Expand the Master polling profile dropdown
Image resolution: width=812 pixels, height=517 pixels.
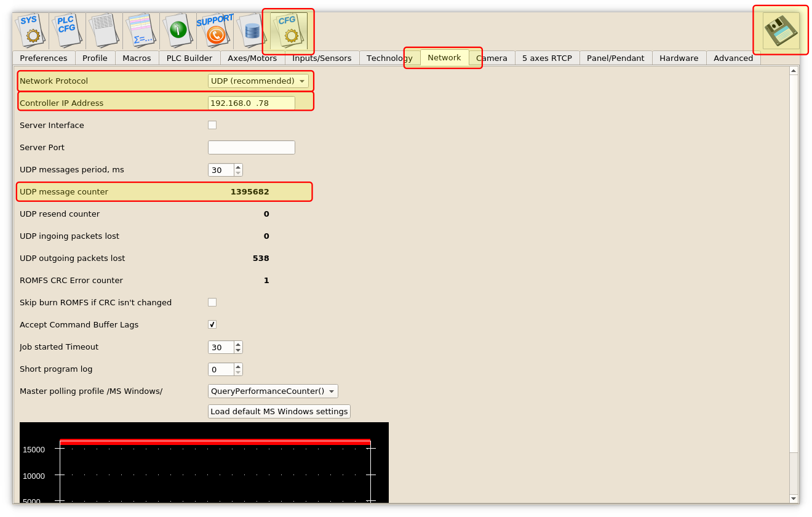(273, 391)
